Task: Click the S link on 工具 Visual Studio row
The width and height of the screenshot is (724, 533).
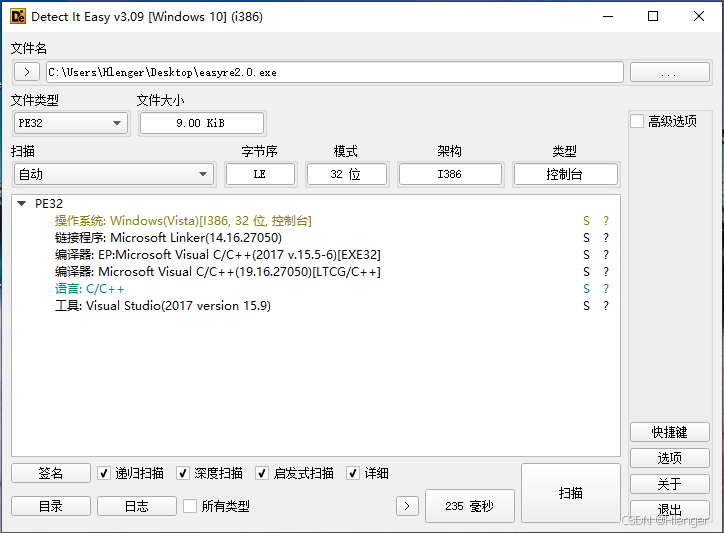Action: (x=586, y=306)
